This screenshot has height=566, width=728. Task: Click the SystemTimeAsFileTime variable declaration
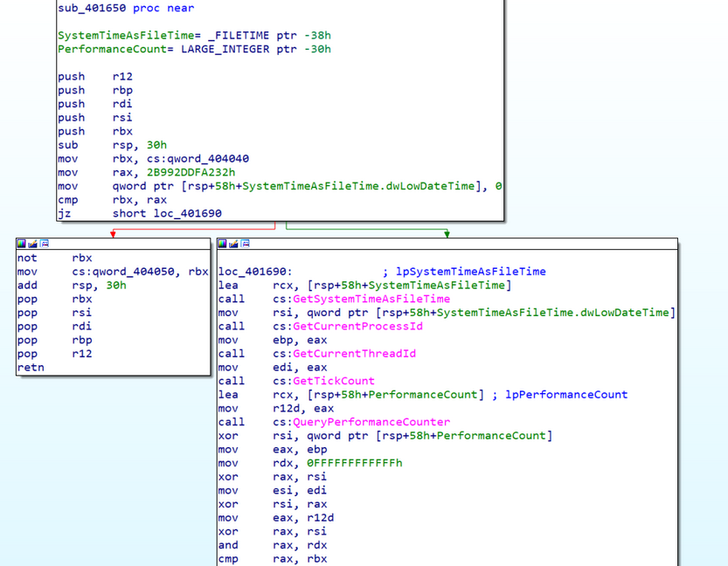coord(194,35)
